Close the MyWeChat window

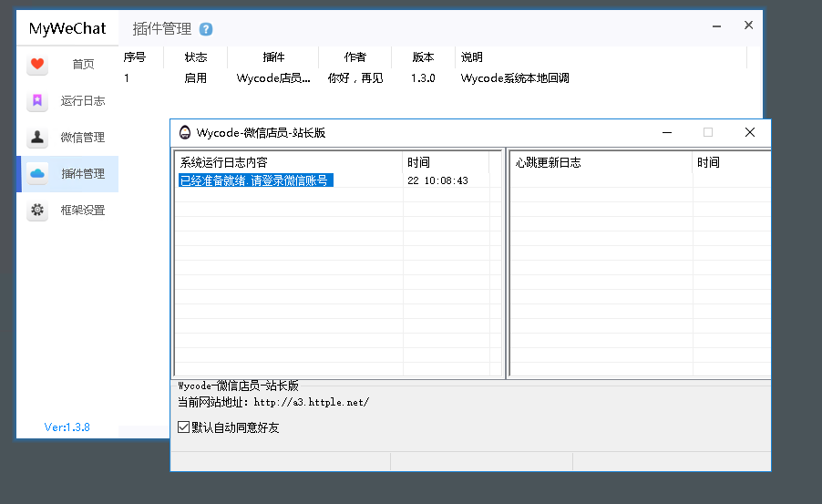tap(748, 26)
